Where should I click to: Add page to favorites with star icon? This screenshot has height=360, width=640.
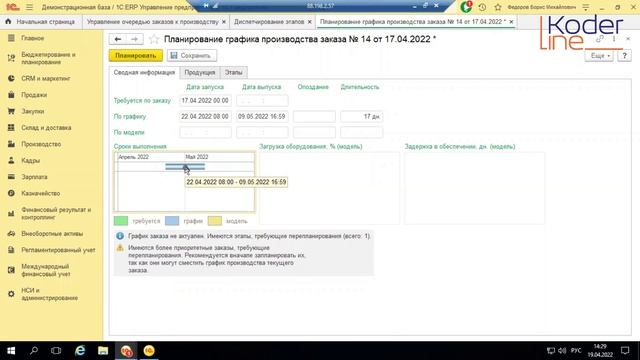tap(154, 39)
